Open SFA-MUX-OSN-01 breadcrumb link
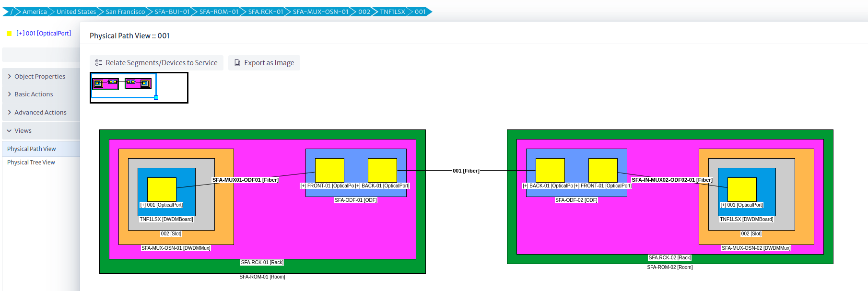Screen dimensions: 868x291 pyautogui.click(x=320, y=12)
